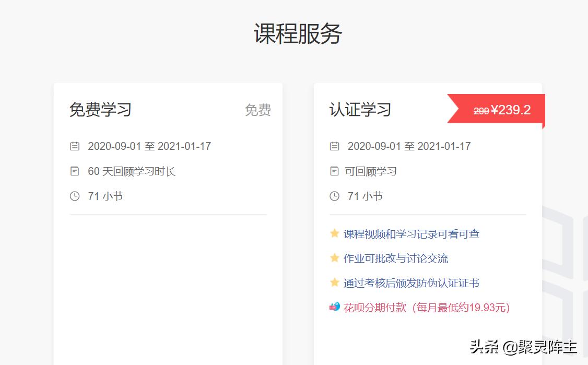Click the 免费 price label
This screenshot has height=365, width=588.
pos(258,110)
